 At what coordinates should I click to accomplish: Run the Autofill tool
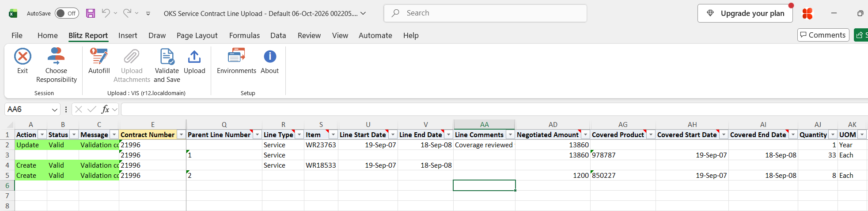(x=99, y=61)
